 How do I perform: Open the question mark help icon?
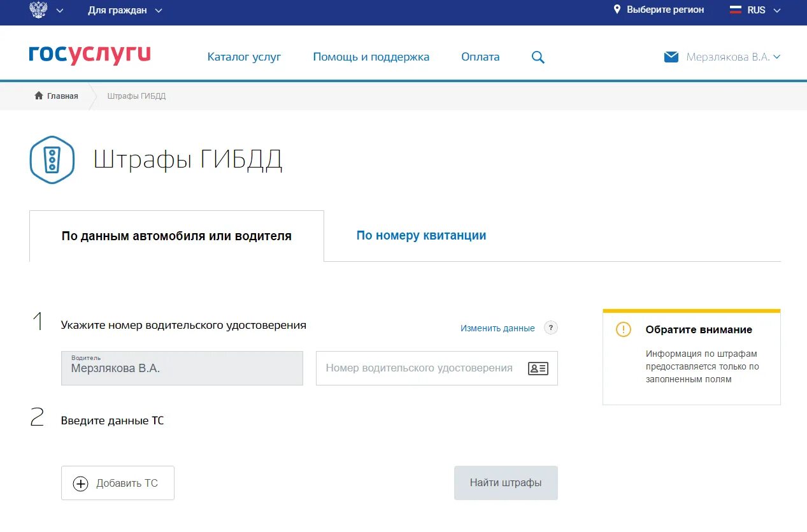(x=551, y=327)
